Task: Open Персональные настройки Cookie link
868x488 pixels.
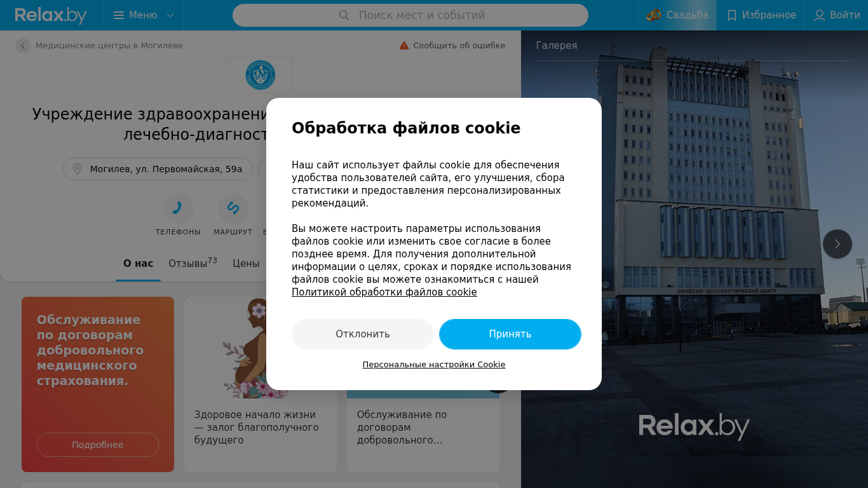Action: [x=434, y=365]
